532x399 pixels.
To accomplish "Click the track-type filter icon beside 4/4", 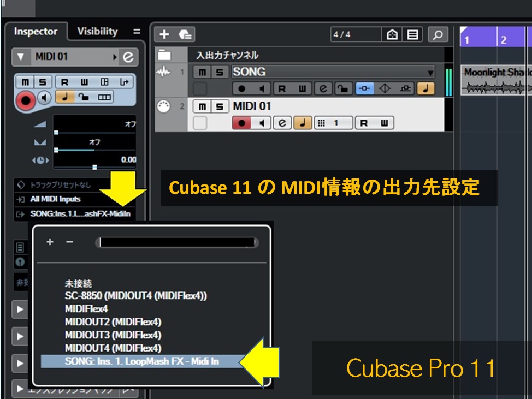I will coord(392,34).
